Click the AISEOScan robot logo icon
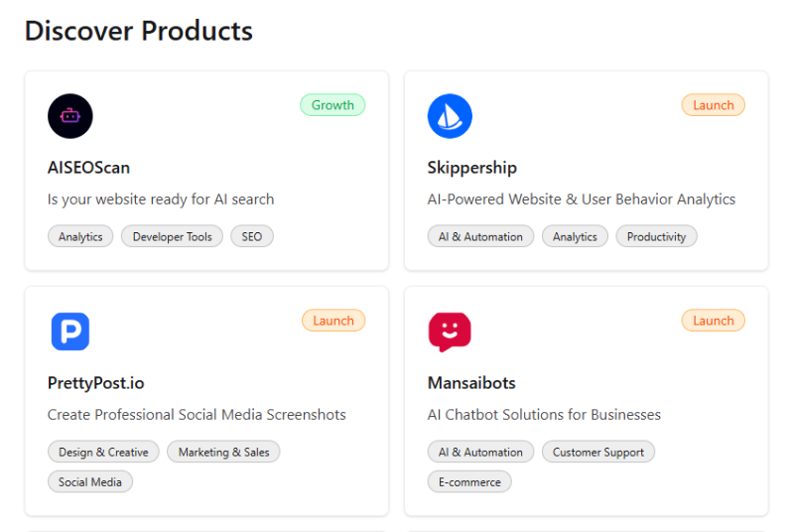794x532 pixels. pos(70,116)
